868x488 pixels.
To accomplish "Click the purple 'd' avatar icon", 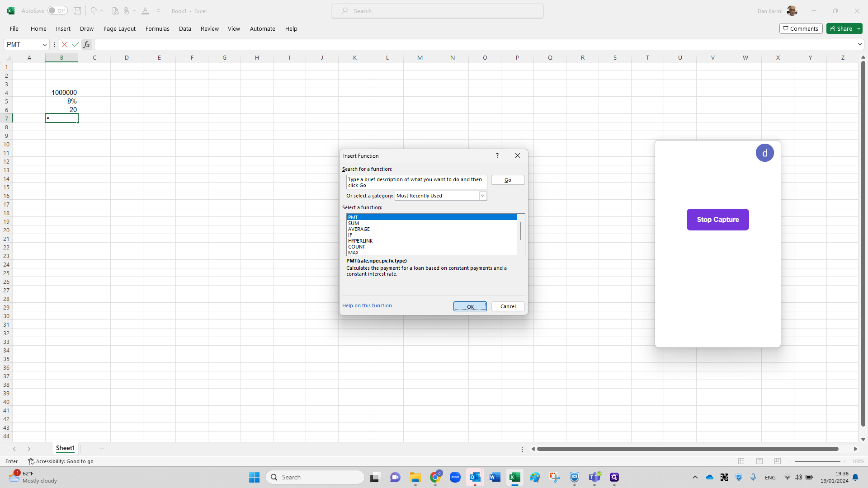I will click(765, 153).
